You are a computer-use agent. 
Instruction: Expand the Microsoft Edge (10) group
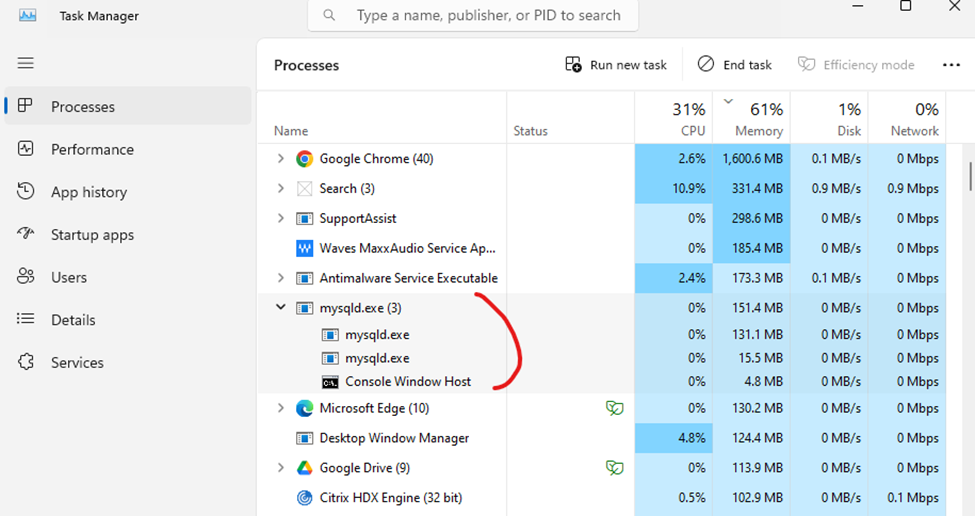point(280,408)
